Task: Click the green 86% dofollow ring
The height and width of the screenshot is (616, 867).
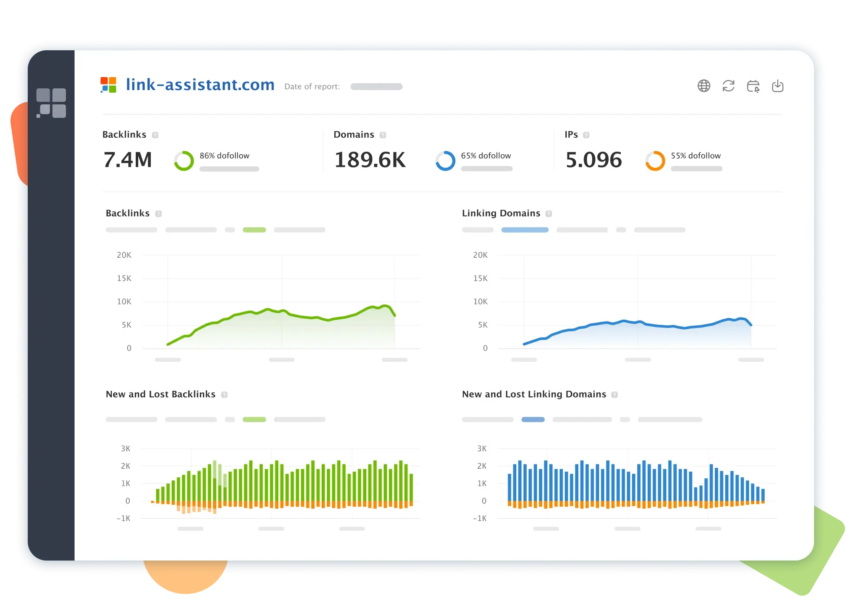Action: coord(184,161)
